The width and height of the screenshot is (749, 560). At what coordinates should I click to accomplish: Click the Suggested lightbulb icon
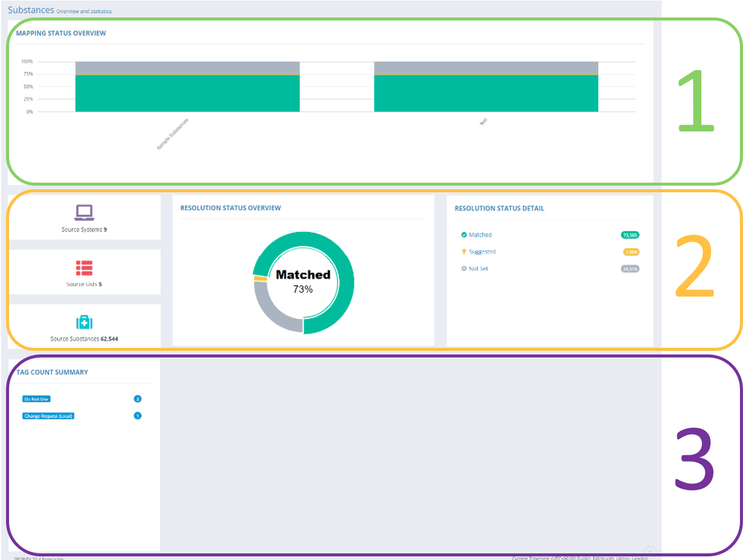(x=464, y=252)
